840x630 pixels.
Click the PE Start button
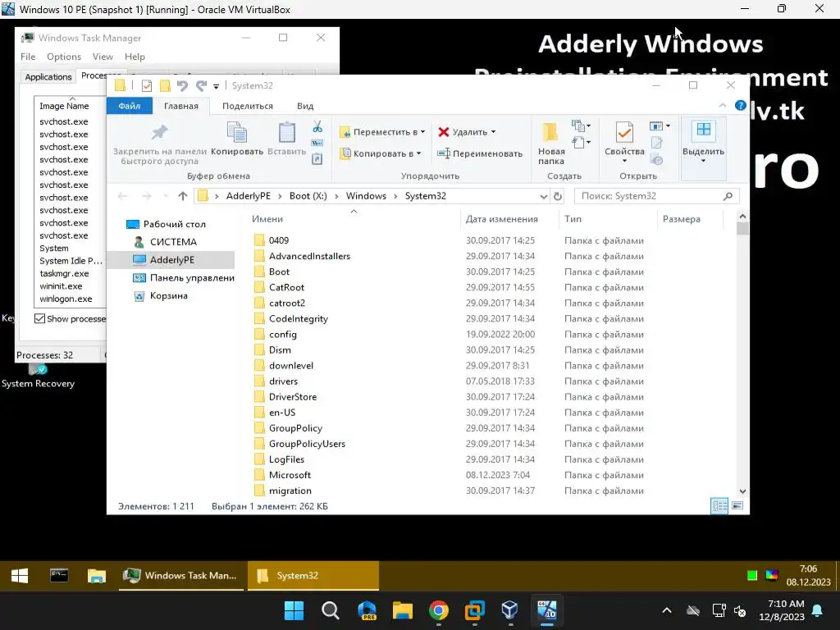(20, 576)
